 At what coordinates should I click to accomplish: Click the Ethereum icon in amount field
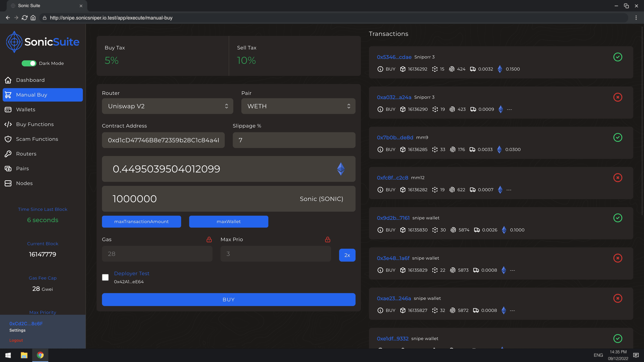click(x=341, y=169)
